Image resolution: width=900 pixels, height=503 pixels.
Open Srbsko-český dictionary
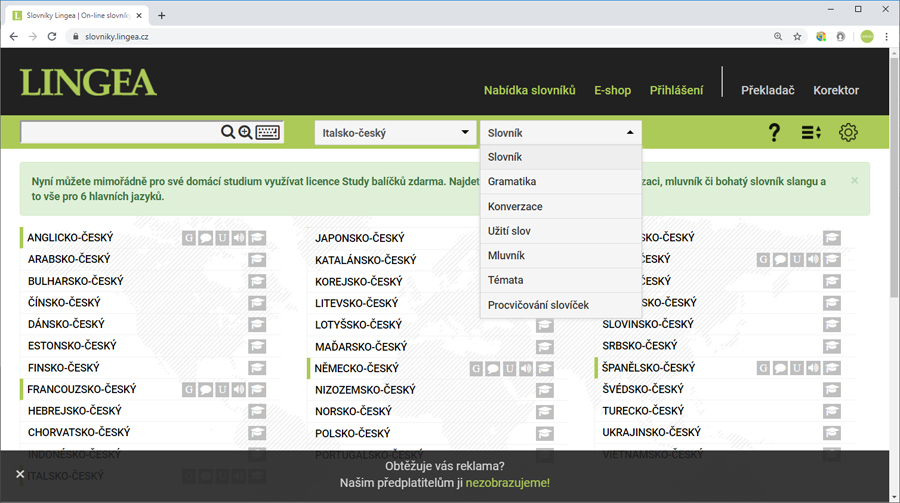(639, 346)
